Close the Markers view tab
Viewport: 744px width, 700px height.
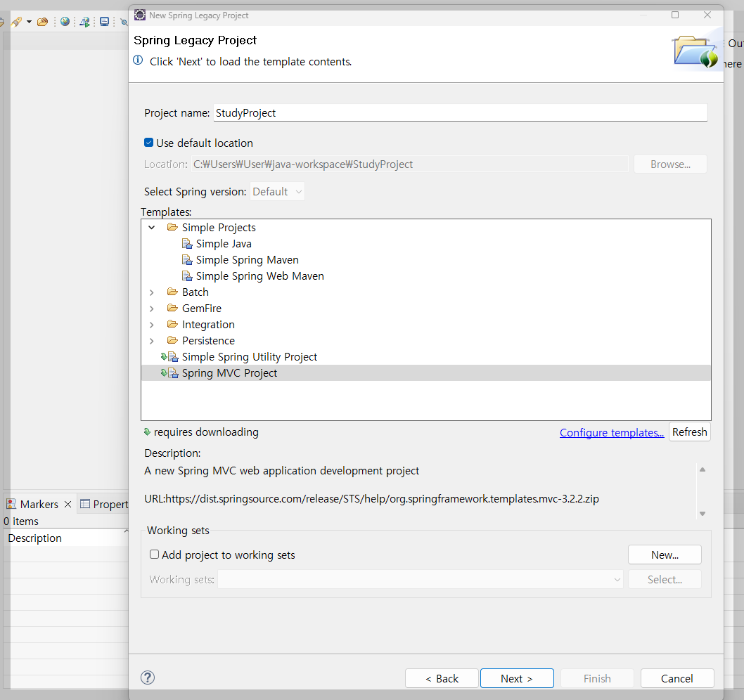68,504
